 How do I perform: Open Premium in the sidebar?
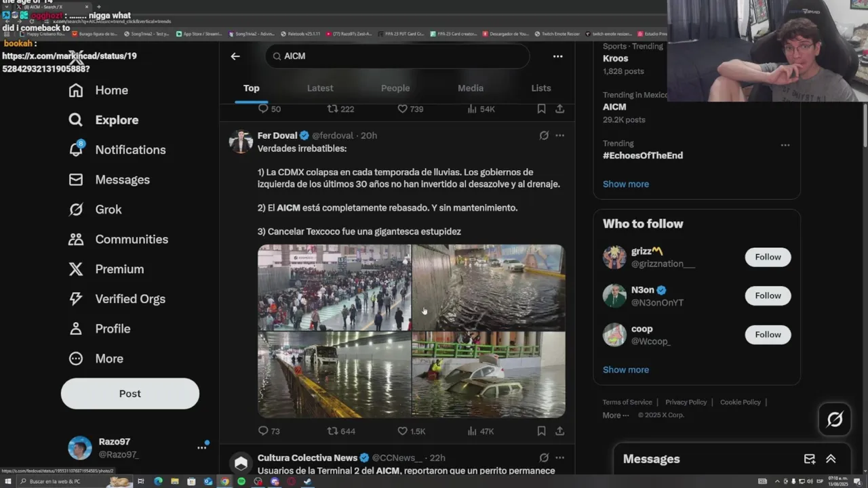pyautogui.click(x=106, y=269)
